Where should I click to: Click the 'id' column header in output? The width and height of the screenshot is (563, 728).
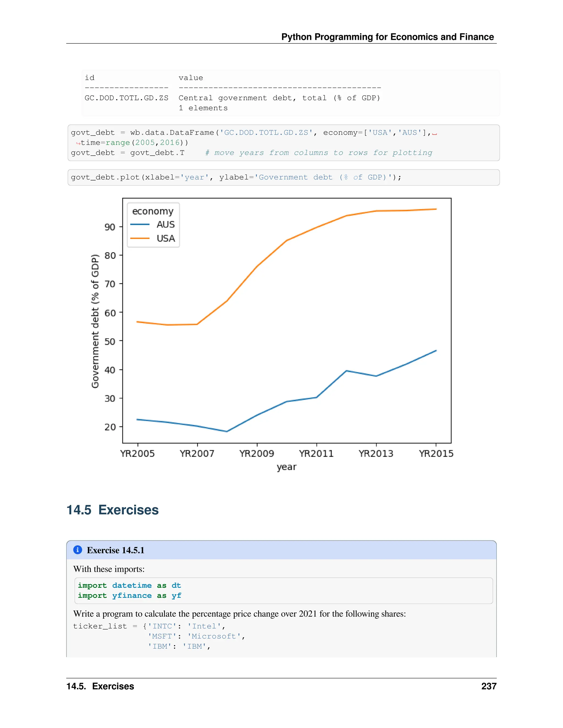(x=89, y=78)
